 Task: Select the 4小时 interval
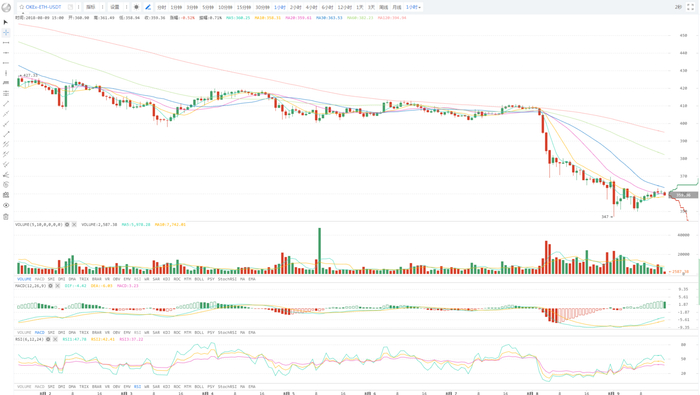311,7
